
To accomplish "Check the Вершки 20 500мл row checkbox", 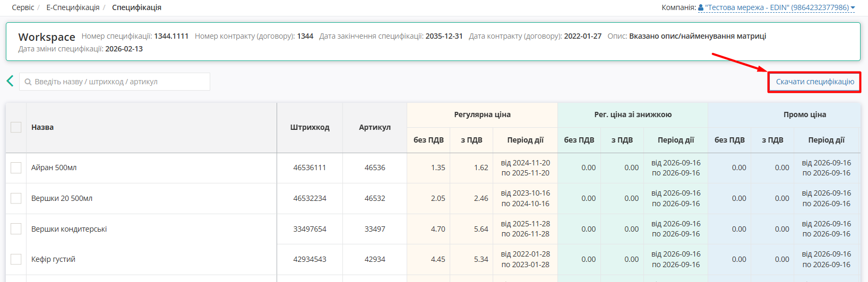I will 16,198.
